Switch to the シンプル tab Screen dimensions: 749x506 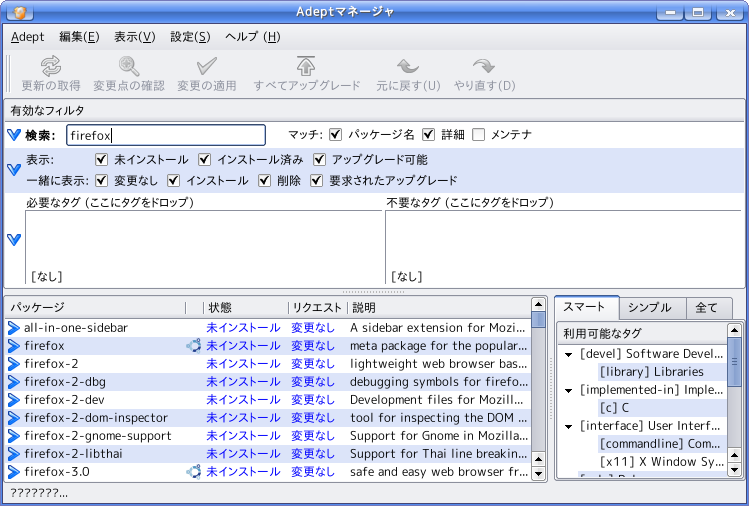pos(653,308)
